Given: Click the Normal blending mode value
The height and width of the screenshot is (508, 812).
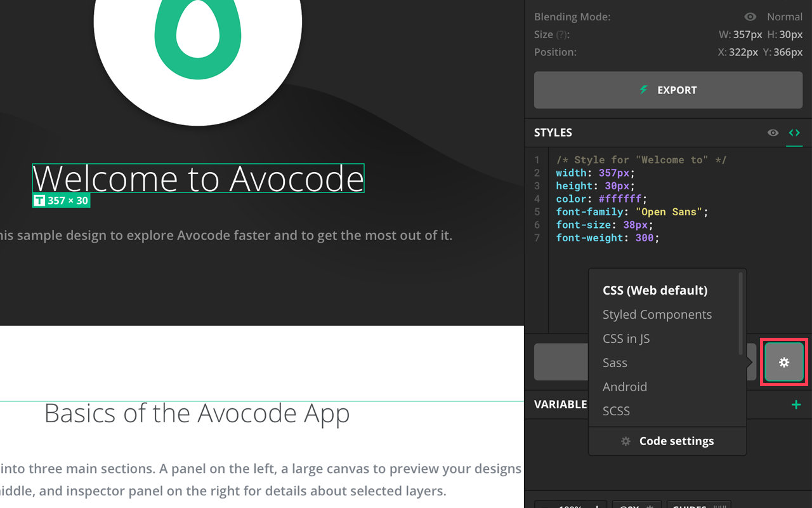Looking at the screenshot, I should pos(785,17).
